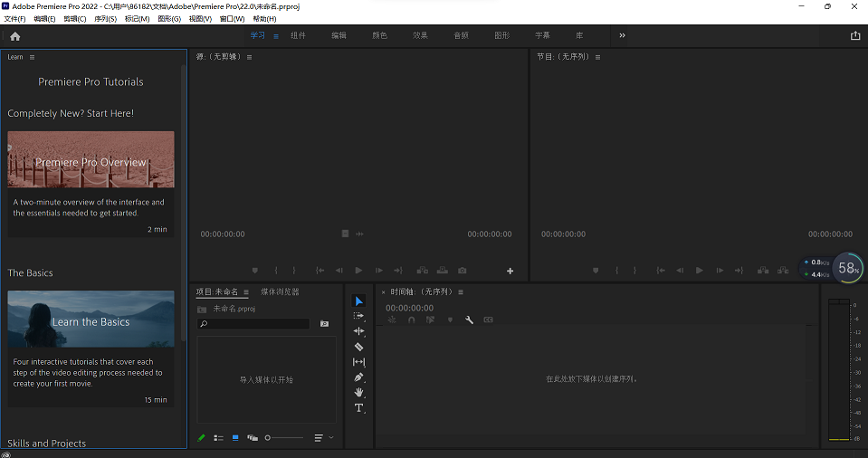Go to In point in Program monitor

pos(661,271)
